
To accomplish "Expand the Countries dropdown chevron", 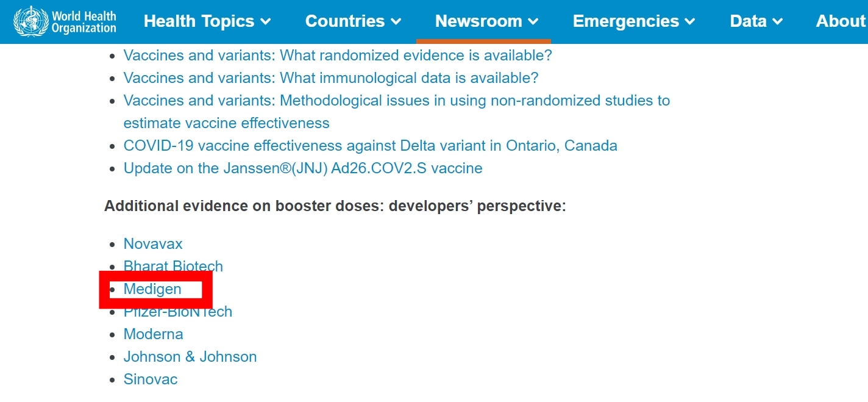I will pos(396,22).
